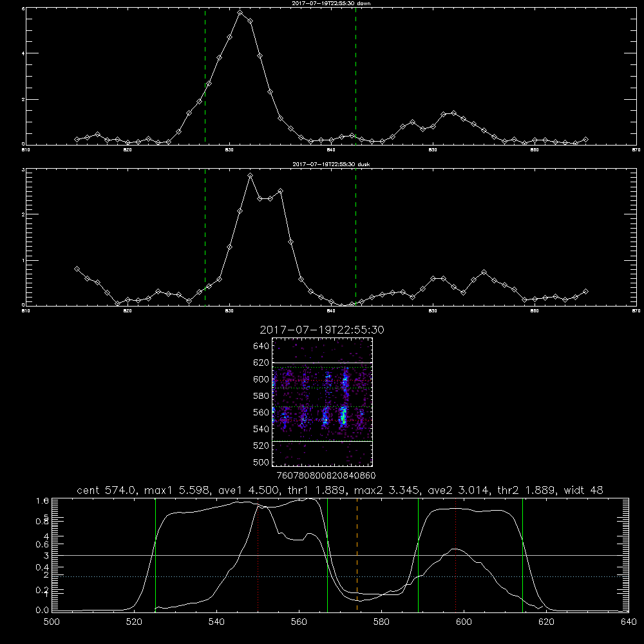This screenshot has height=644, width=644.
Task: Click the right green dashed line in dawn plot
Action: pos(355,76)
